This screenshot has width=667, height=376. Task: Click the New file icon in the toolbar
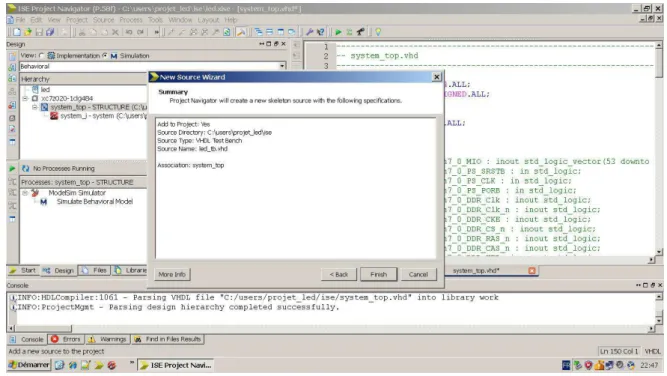tap(17, 32)
